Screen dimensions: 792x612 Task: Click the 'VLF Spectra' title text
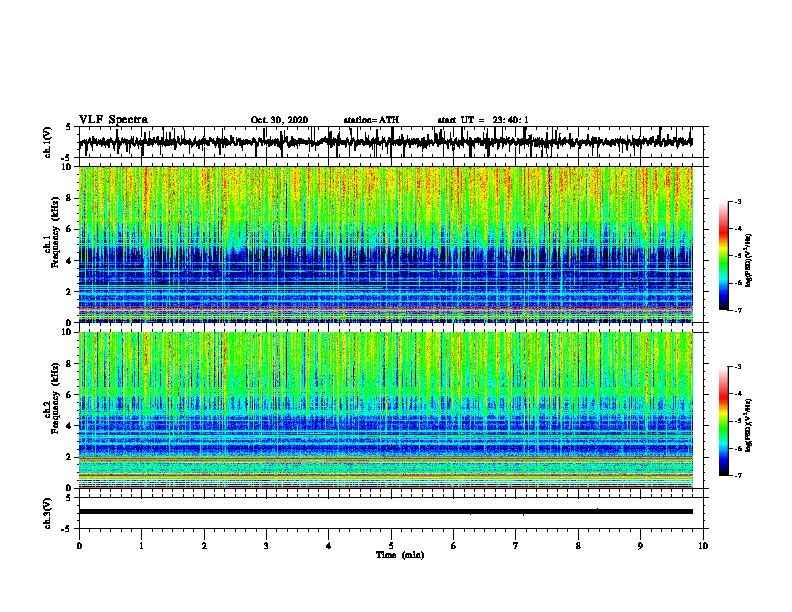pos(113,120)
